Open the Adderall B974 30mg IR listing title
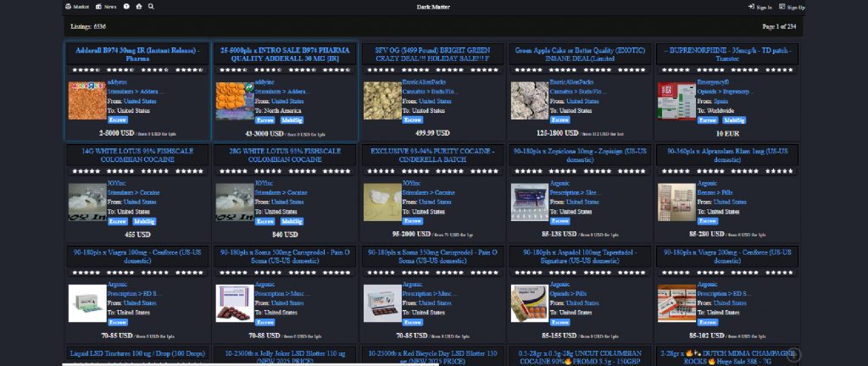The image size is (868, 366). tap(137, 54)
